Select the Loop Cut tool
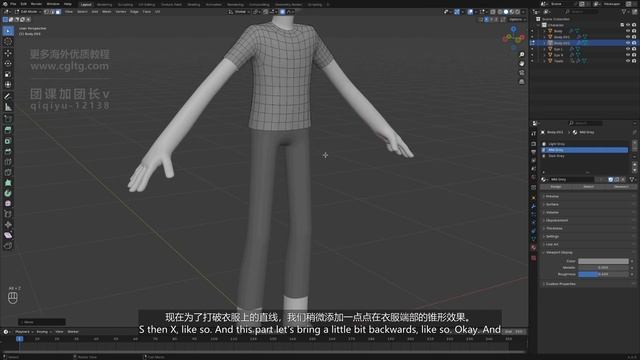The width and height of the screenshot is (640, 360). pyautogui.click(x=8, y=162)
